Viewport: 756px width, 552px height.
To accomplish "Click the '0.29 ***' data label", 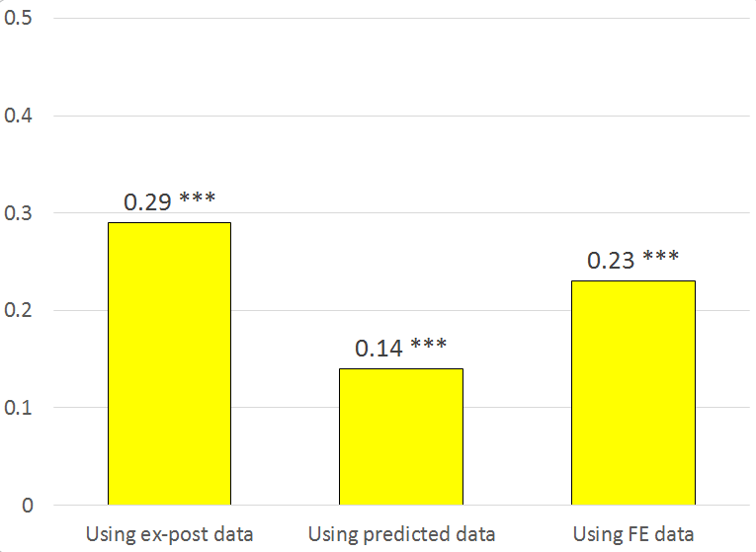I will (x=169, y=202).
